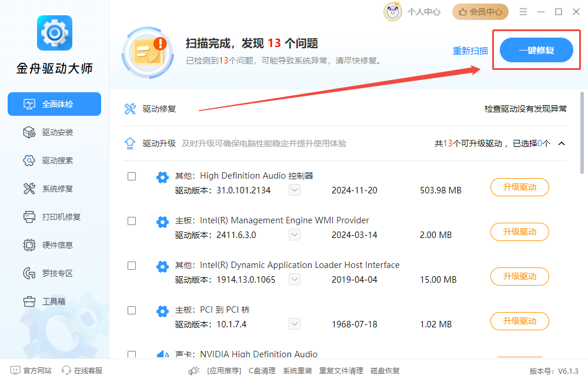Open version dropdown for 31.0.101.2134
The height and width of the screenshot is (382, 588).
click(x=295, y=190)
